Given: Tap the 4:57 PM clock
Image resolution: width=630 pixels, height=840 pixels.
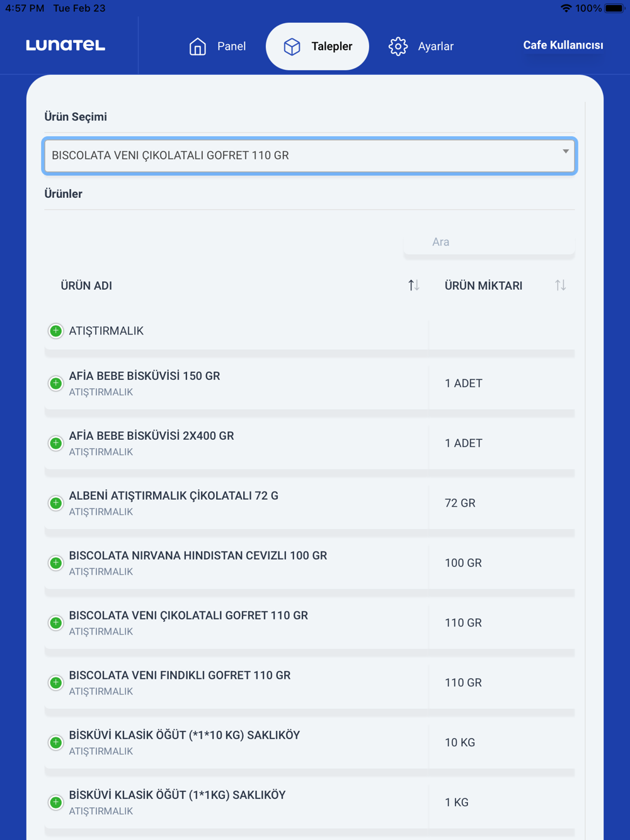Looking at the screenshot, I should [25, 8].
